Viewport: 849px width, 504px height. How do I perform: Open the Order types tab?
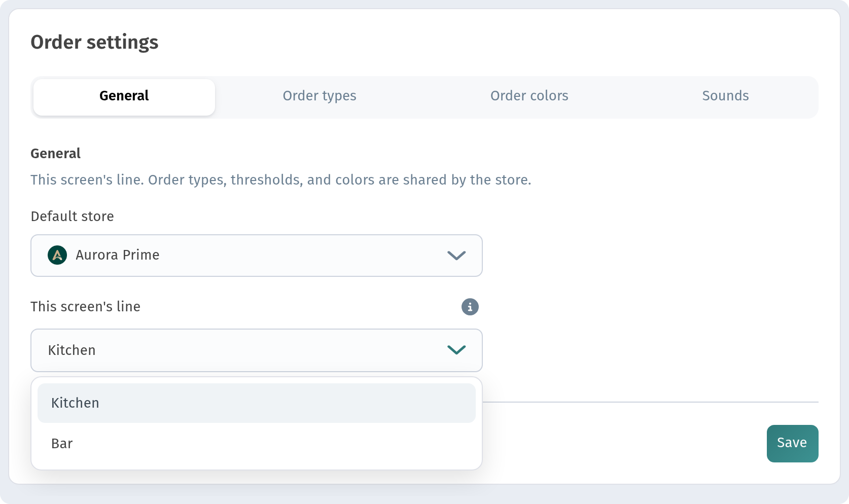(x=320, y=96)
